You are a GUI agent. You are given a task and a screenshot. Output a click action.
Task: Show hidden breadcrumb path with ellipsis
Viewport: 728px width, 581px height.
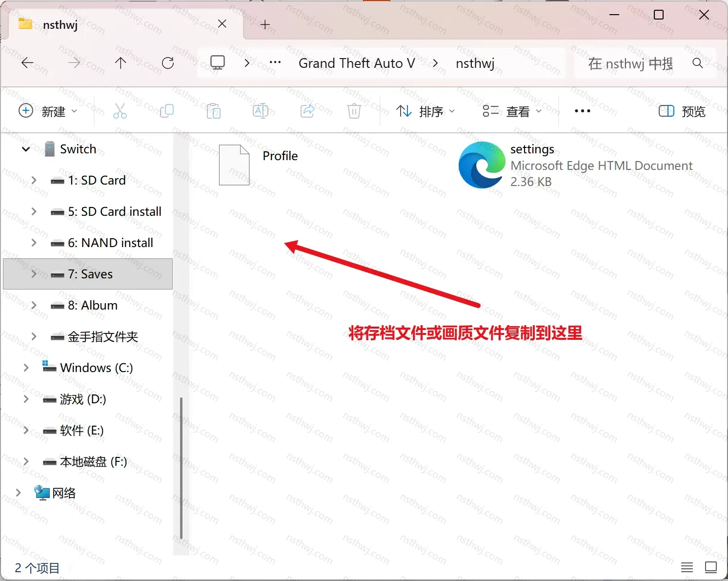275,63
